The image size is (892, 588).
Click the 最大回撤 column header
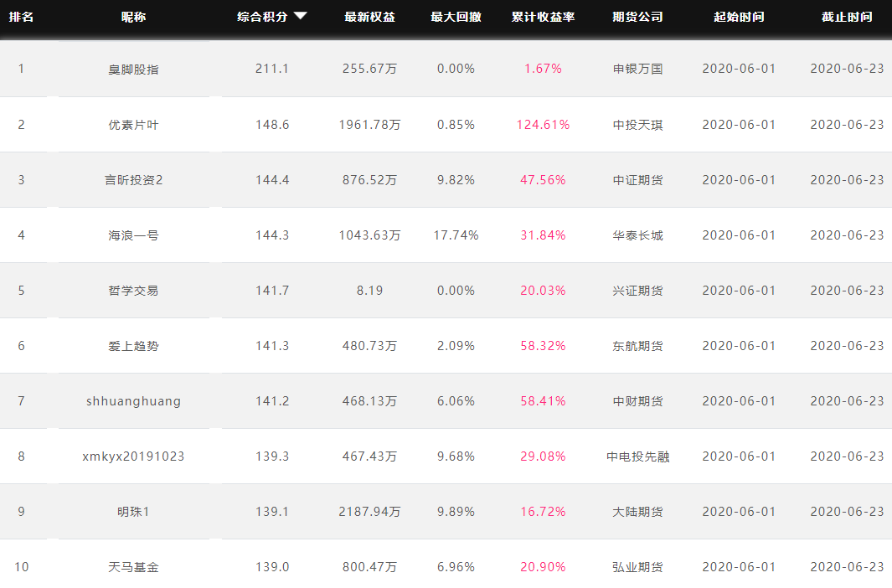pyautogui.click(x=456, y=17)
